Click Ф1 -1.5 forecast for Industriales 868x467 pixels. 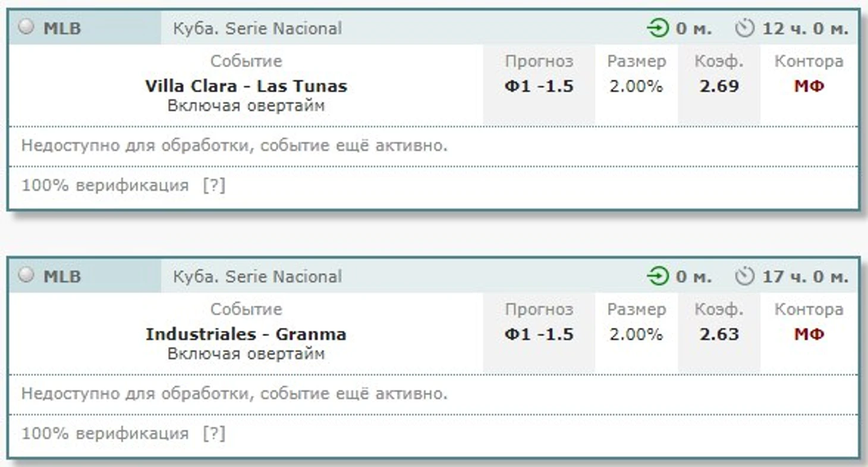pyautogui.click(x=539, y=334)
